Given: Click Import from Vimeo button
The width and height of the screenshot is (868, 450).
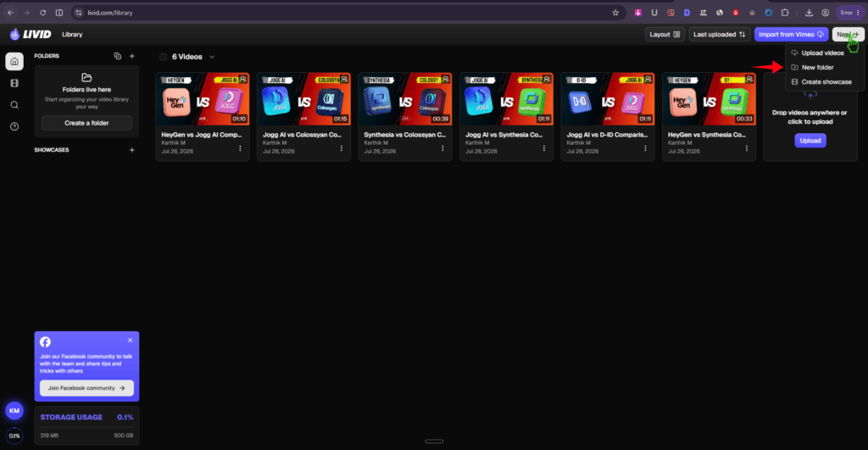Looking at the screenshot, I should [791, 34].
